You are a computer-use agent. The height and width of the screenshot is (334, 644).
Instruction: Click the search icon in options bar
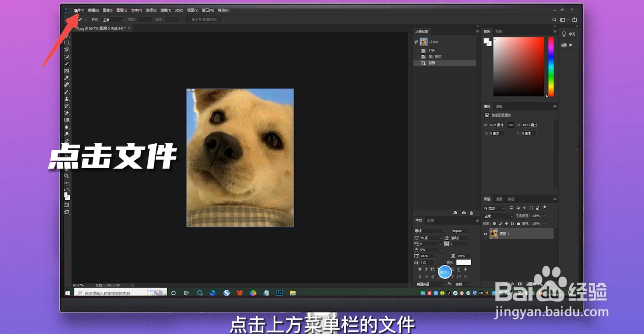pos(554,20)
